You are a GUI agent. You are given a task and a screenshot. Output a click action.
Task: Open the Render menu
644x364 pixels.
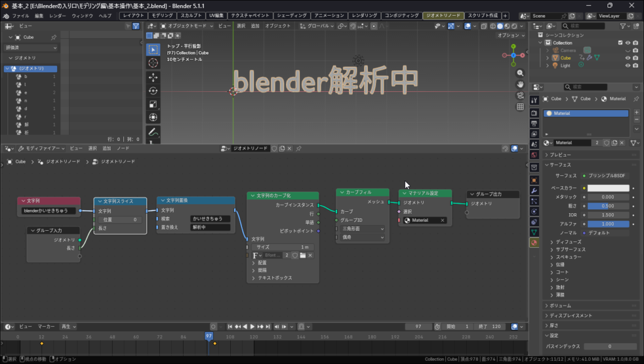click(x=57, y=16)
